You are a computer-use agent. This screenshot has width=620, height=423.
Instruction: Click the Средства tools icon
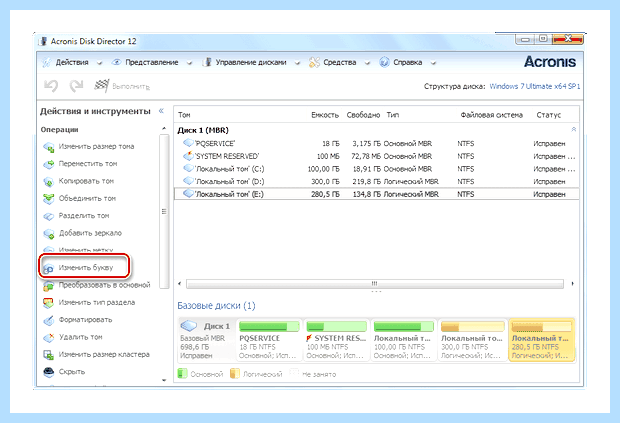pyautogui.click(x=314, y=62)
